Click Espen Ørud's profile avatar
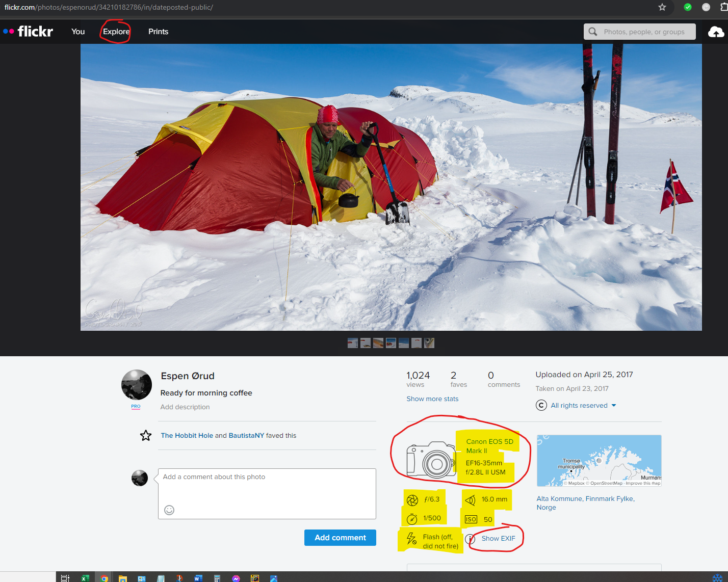Screen dimensions: 728x582 click(137, 385)
